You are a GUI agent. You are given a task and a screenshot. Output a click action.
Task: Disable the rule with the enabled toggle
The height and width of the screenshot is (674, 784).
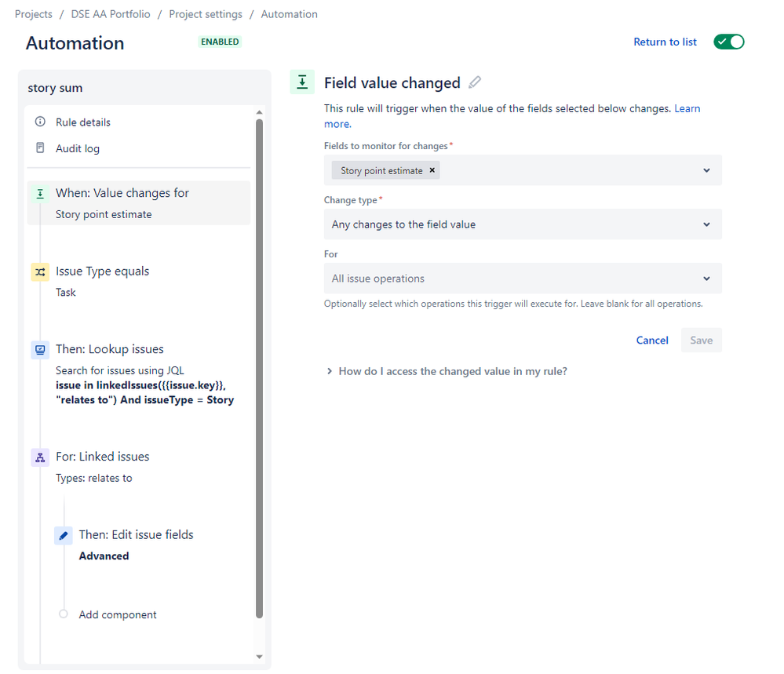tap(729, 42)
